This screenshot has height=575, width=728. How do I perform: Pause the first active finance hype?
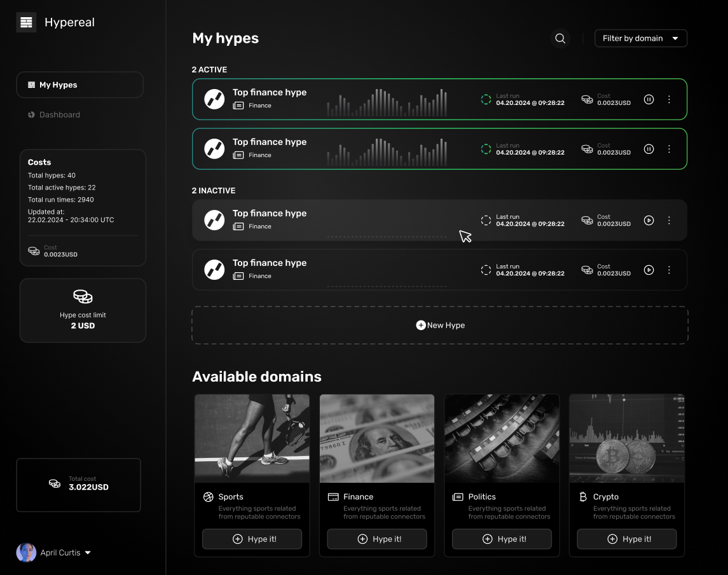coord(649,99)
